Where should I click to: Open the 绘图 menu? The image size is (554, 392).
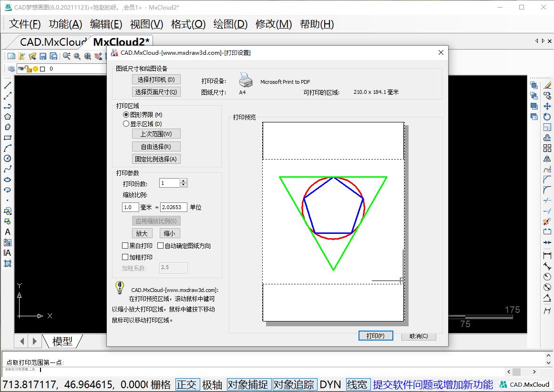tap(230, 24)
